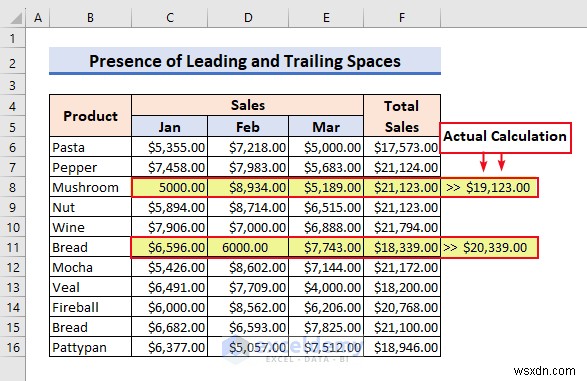Click the merged 'Sales' header cell
The height and width of the screenshot is (381, 587).
[x=247, y=105]
